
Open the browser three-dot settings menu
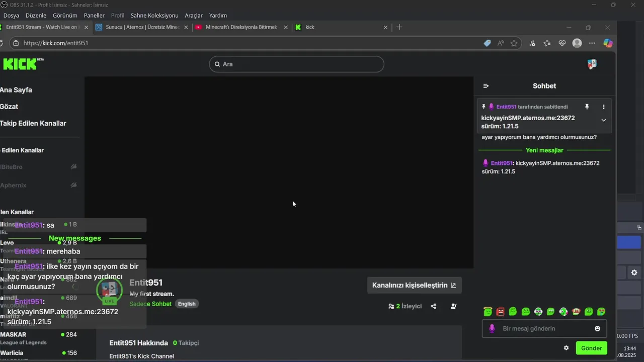(x=592, y=43)
